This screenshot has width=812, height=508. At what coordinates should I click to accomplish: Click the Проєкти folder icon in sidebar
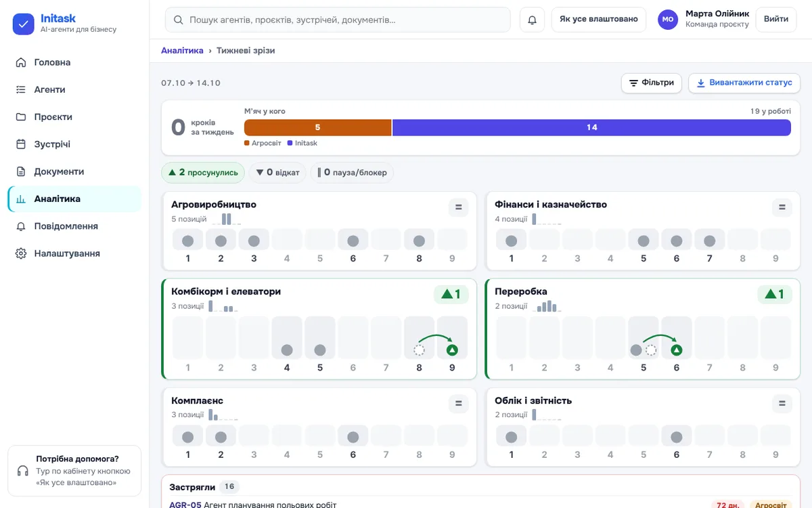[x=21, y=117]
